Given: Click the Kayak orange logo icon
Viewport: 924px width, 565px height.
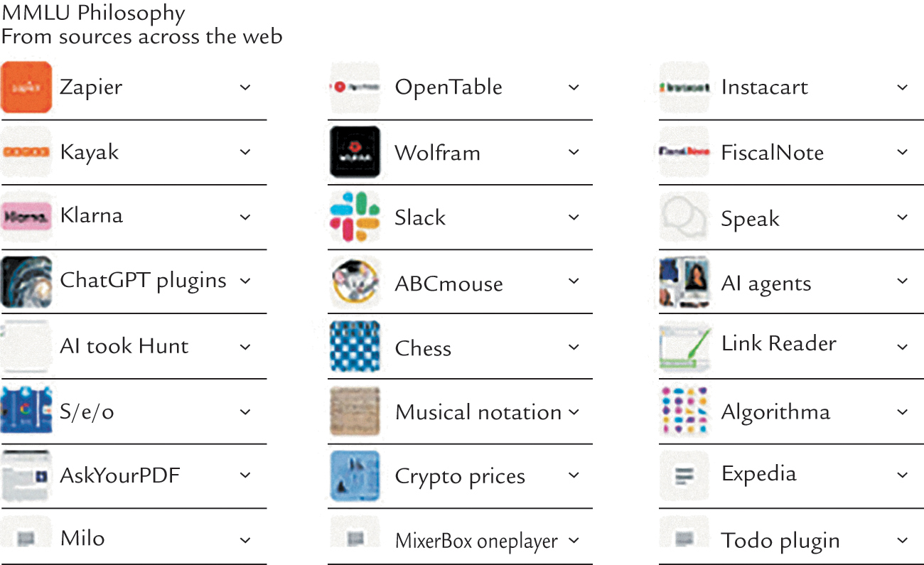Looking at the screenshot, I should point(26,151).
